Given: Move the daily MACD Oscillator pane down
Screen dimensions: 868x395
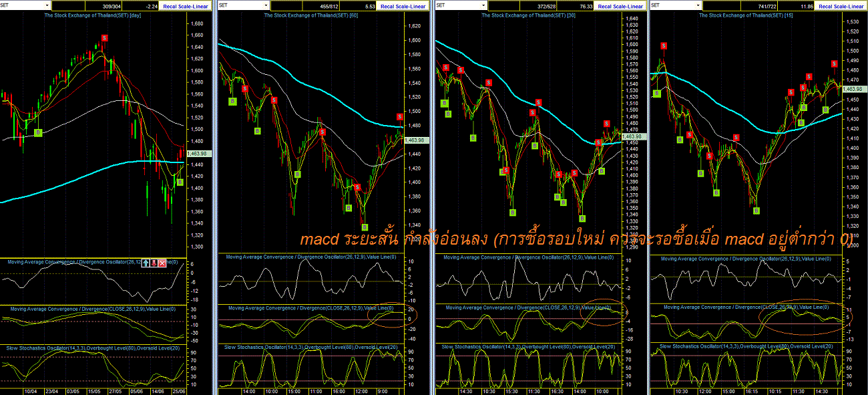Looking at the screenshot, I should pos(154,263).
